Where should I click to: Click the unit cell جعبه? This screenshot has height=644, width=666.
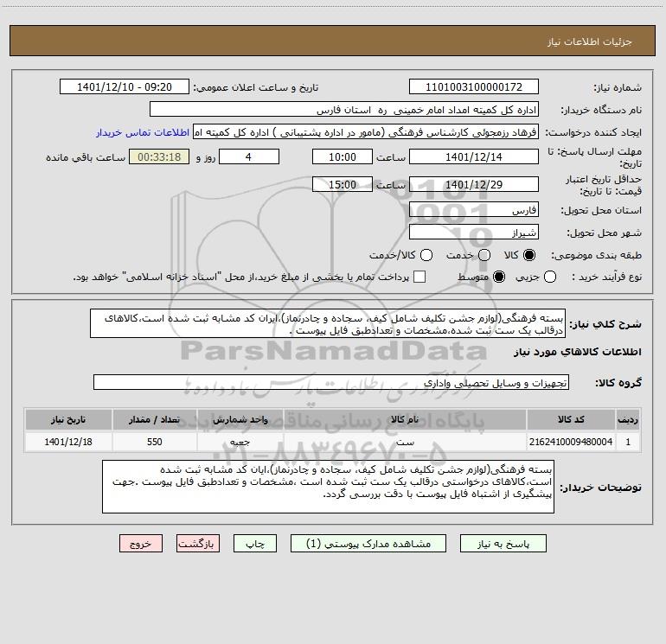[x=240, y=442]
